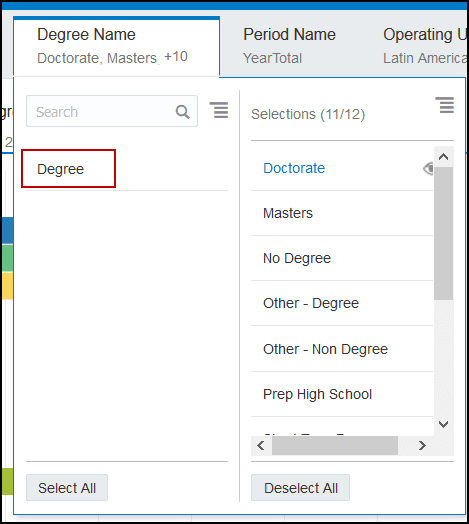Click the vertical scrollbar thumb in the selections list

(x=444, y=233)
